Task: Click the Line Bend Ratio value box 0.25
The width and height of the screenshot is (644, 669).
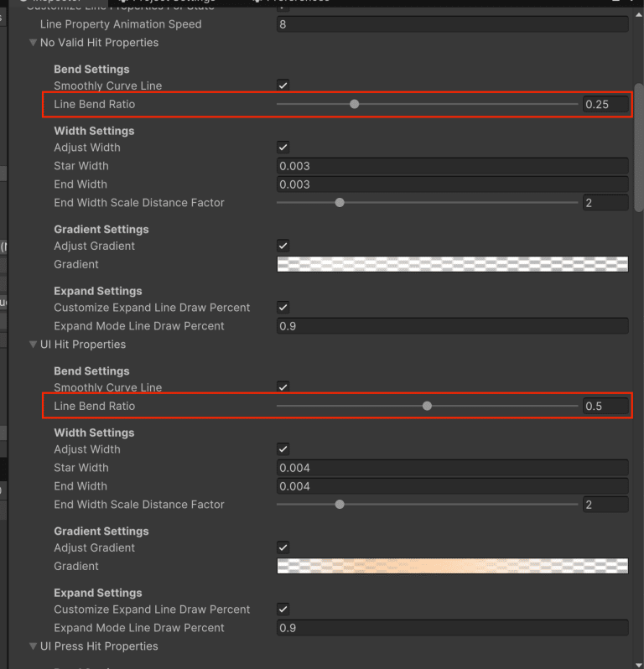Action: 605,105
